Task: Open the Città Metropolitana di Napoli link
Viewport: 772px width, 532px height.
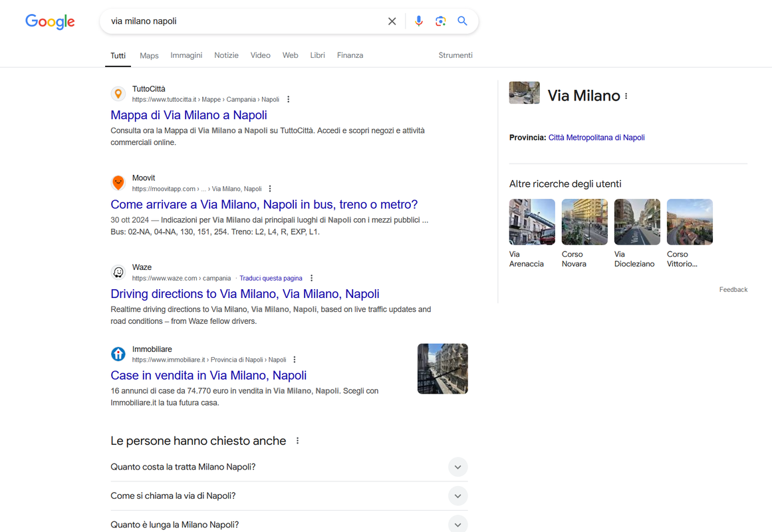Action: tap(596, 138)
